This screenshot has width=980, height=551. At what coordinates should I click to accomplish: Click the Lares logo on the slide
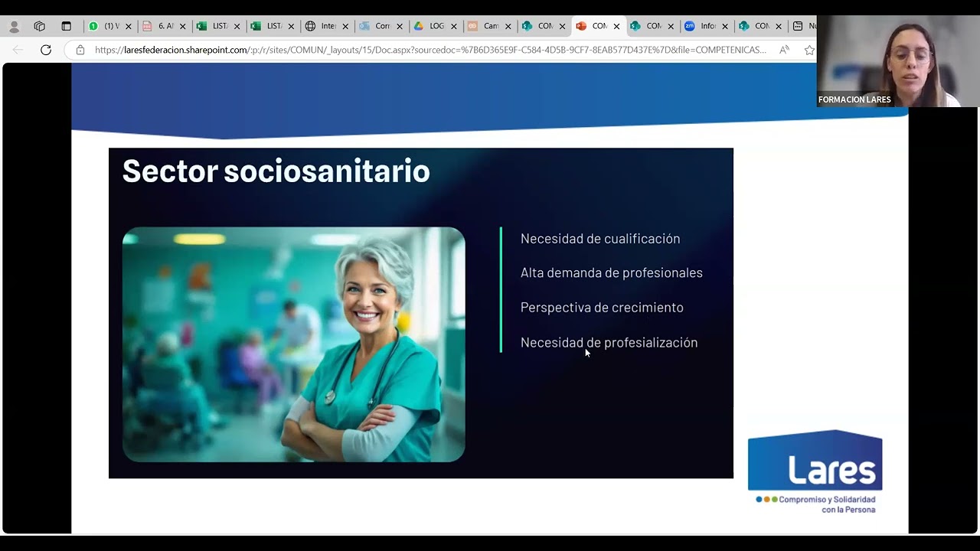click(x=815, y=460)
